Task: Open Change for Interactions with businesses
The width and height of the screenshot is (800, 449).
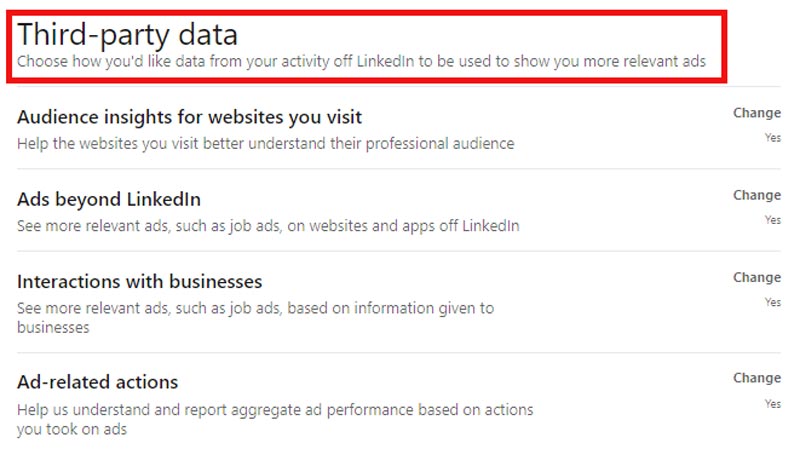Action: (756, 277)
